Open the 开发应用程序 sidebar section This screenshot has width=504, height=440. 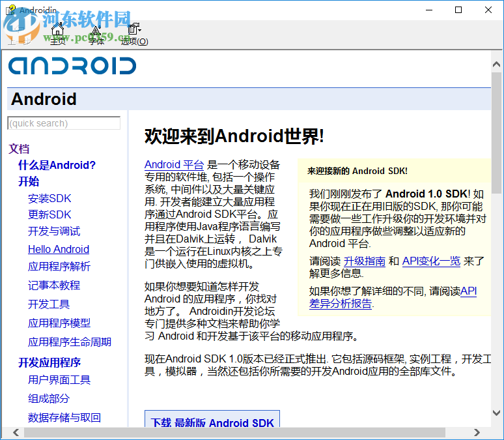click(49, 362)
